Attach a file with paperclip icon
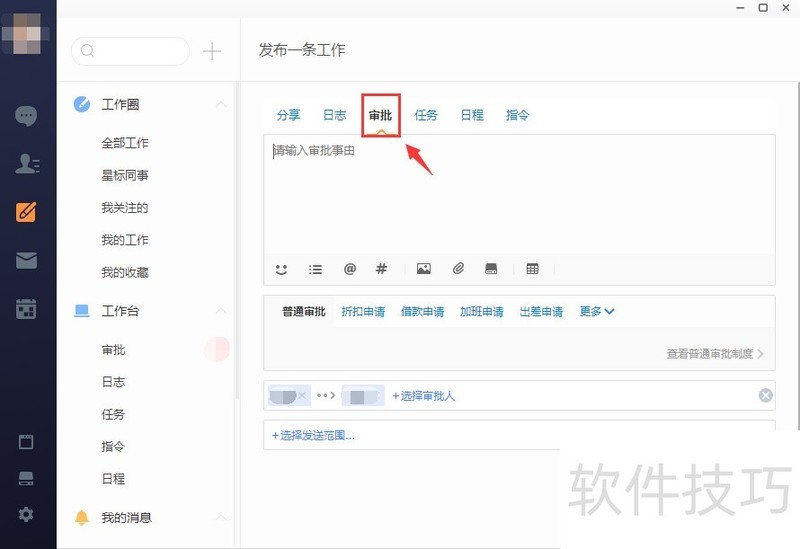Image resolution: width=800 pixels, height=549 pixels. tap(458, 268)
